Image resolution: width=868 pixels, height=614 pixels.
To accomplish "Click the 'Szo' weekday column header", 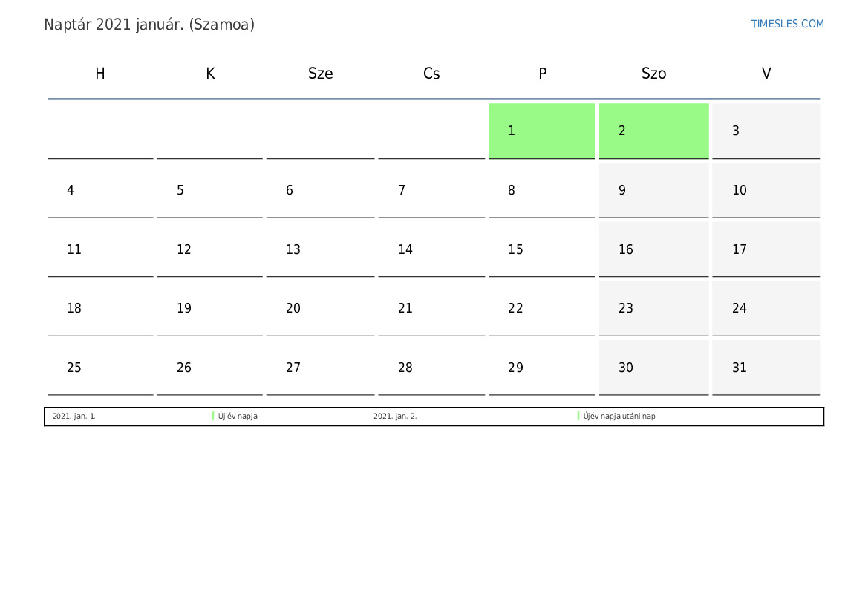I will pyautogui.click(x=653, y=74).
